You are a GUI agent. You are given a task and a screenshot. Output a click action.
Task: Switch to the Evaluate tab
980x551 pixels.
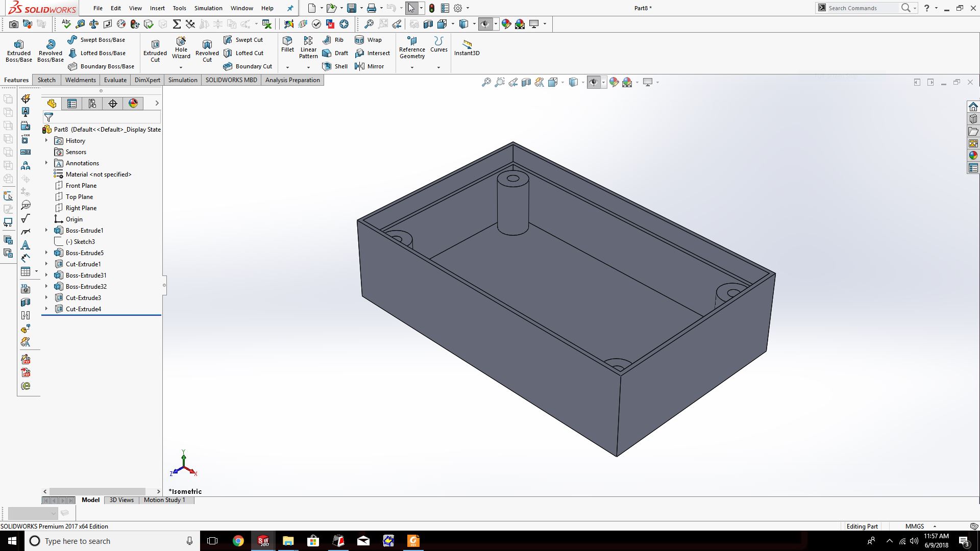(x=115, y=80)
